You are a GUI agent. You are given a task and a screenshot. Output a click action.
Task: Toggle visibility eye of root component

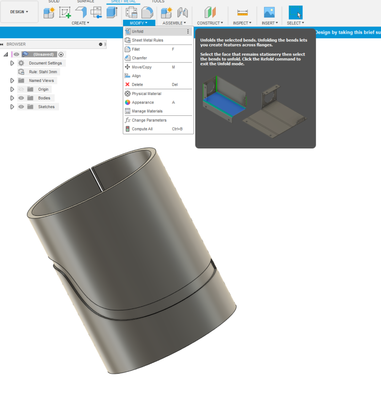coord(16,54)
